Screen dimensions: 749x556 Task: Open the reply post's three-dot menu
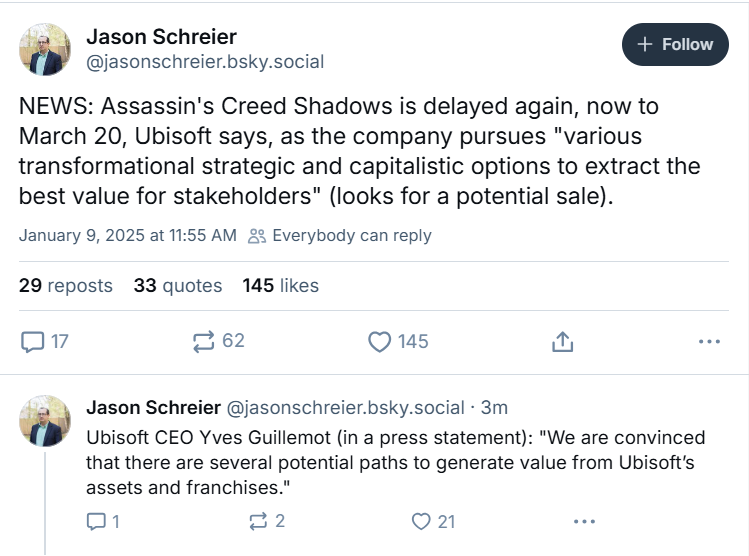584,521
